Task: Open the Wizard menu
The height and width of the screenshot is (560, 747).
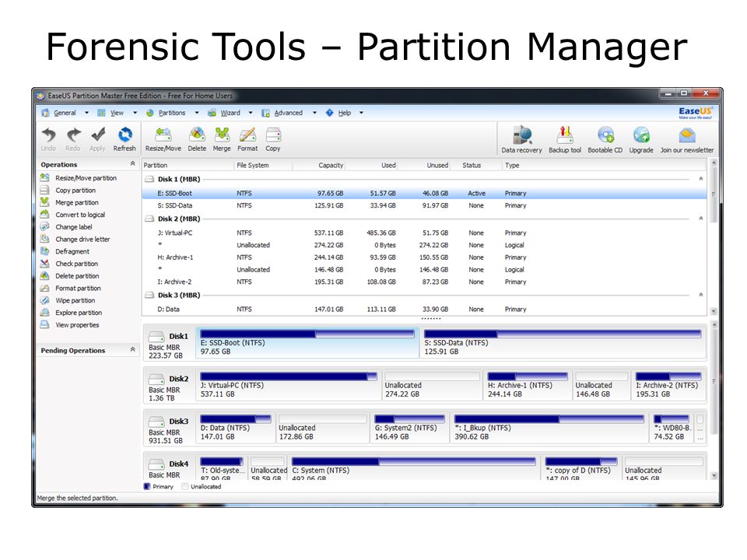Action: coord(230,113)
